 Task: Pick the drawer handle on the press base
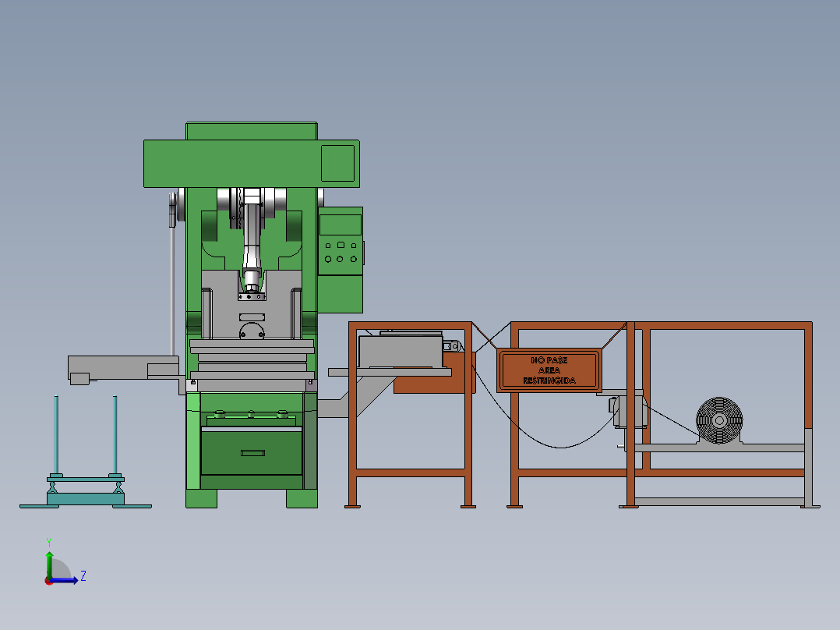252,453
